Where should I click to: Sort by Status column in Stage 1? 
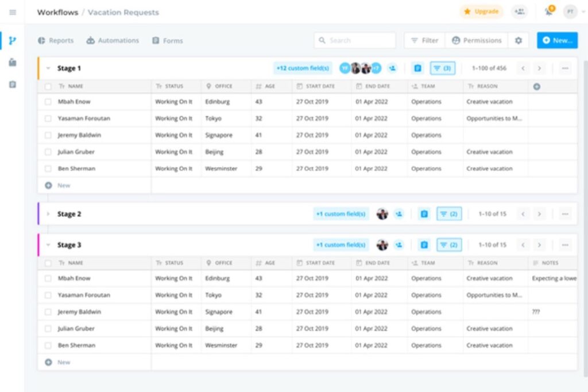169,86
